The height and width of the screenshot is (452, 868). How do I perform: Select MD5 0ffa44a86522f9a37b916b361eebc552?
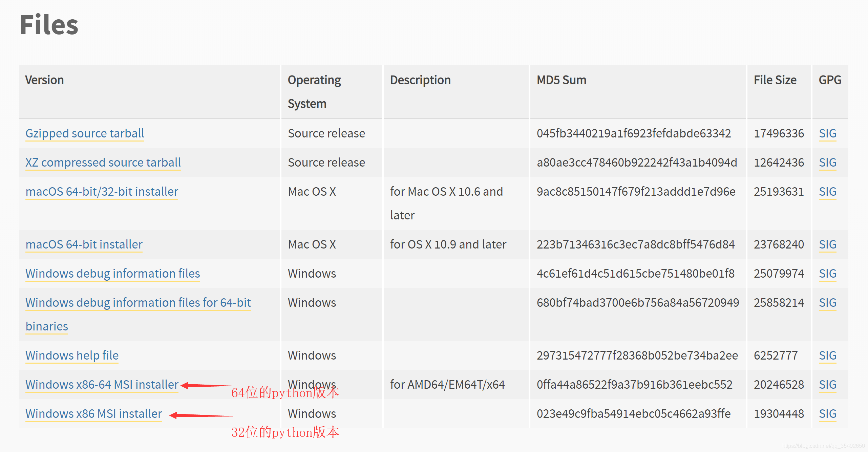(x=634, y=385)
